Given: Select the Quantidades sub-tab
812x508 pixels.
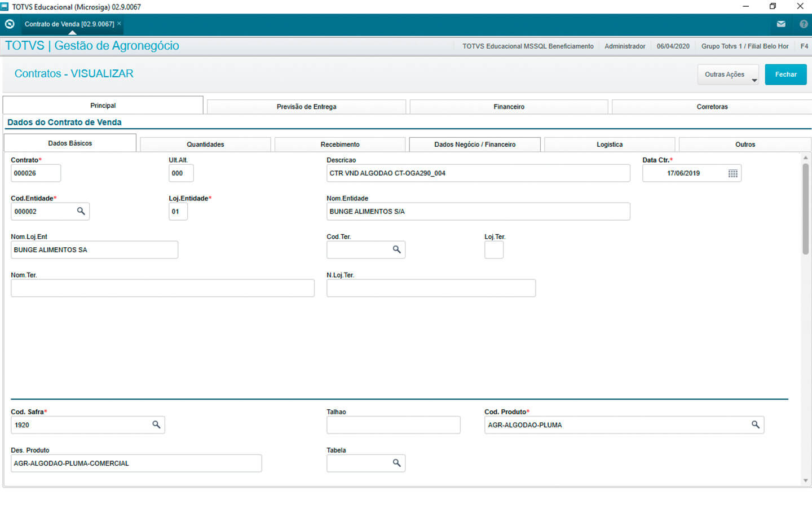Looking at the screenshot, I should pos(205,144).
